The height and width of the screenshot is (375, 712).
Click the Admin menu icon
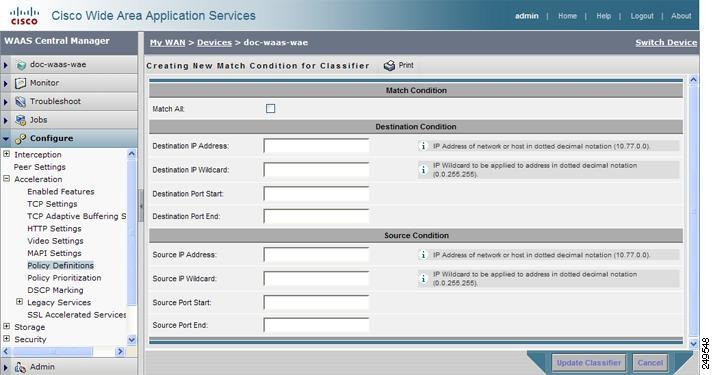tap(20, 367)
